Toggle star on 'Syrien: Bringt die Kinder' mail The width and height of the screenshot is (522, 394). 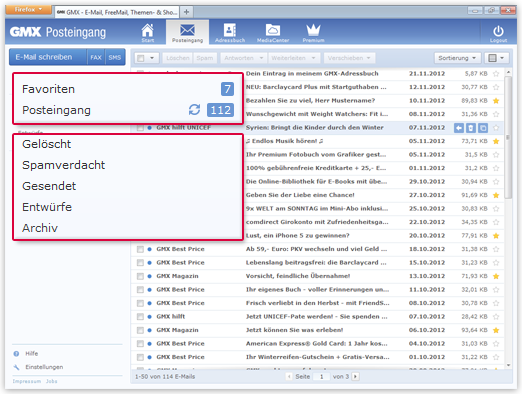tap(496, 128)
